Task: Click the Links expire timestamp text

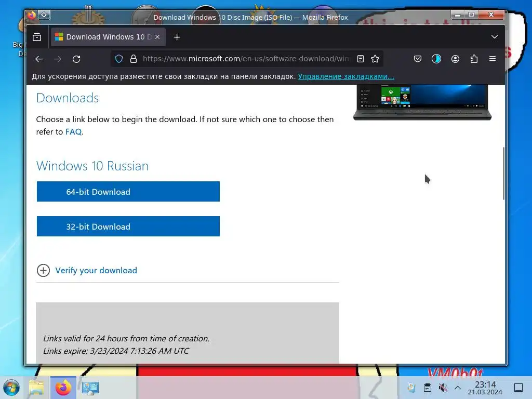Action: point(116,351)
